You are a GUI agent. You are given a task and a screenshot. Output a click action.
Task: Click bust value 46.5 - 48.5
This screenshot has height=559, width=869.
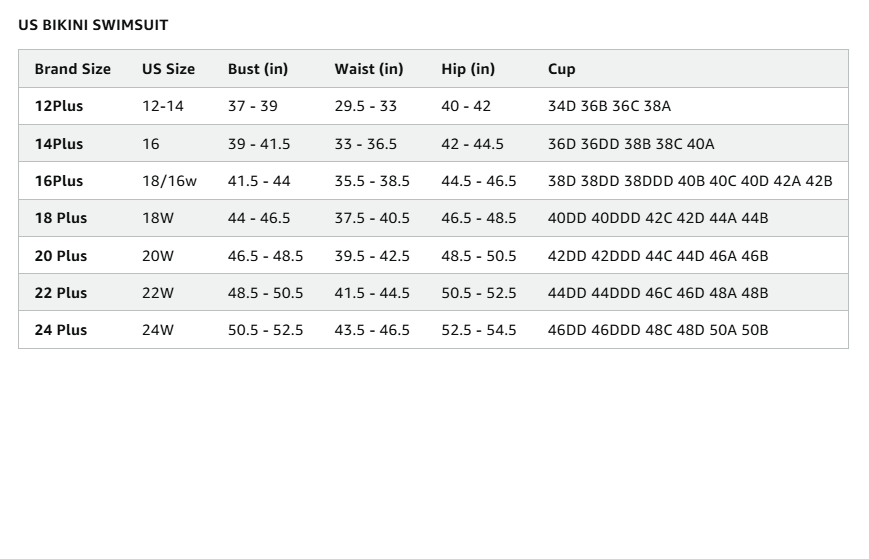coord(265,256)
